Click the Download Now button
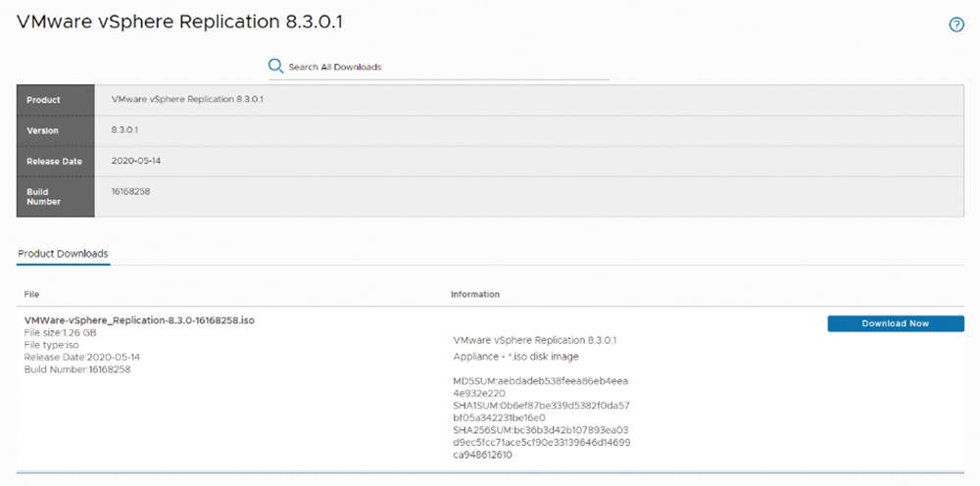The width and height of the screenshot is (980, 486). (x=896, y=323)
